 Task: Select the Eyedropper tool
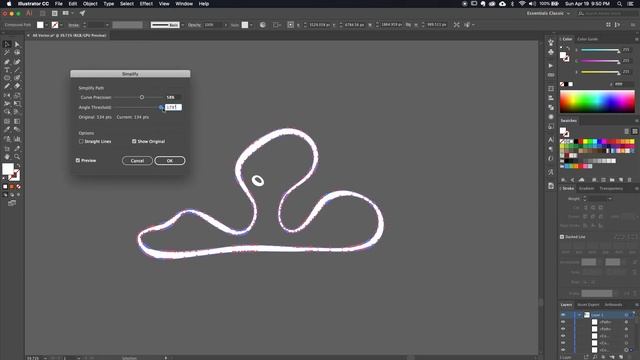[7, 130]
